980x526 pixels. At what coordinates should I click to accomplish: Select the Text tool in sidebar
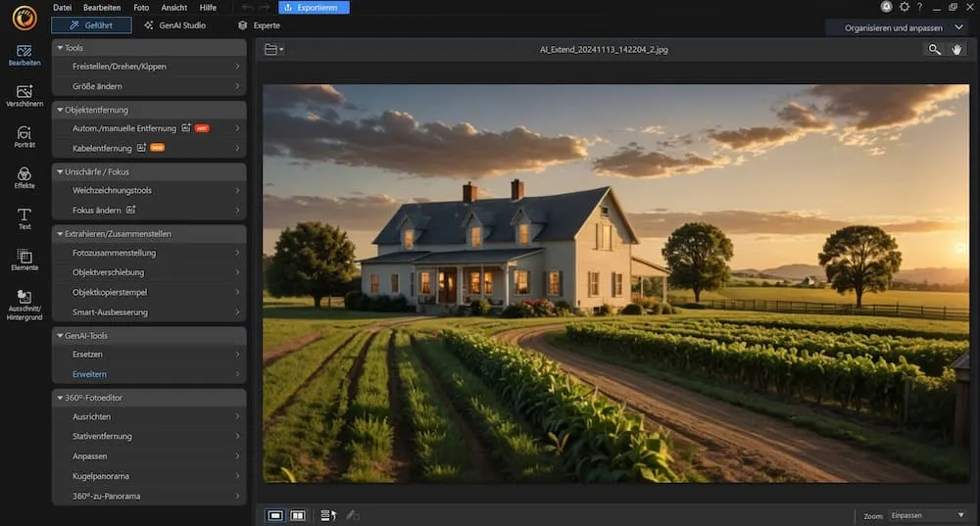point(24,218)
